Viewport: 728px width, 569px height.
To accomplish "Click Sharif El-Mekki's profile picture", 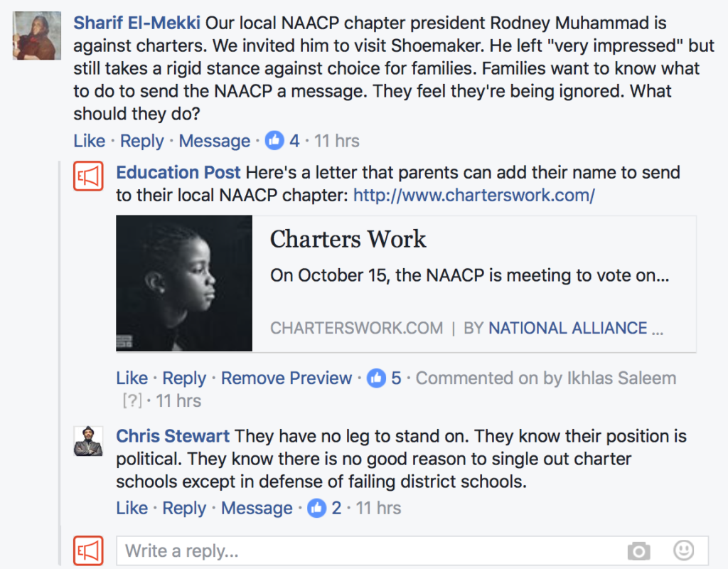I will pyautogui.click(x=37, y=35).
